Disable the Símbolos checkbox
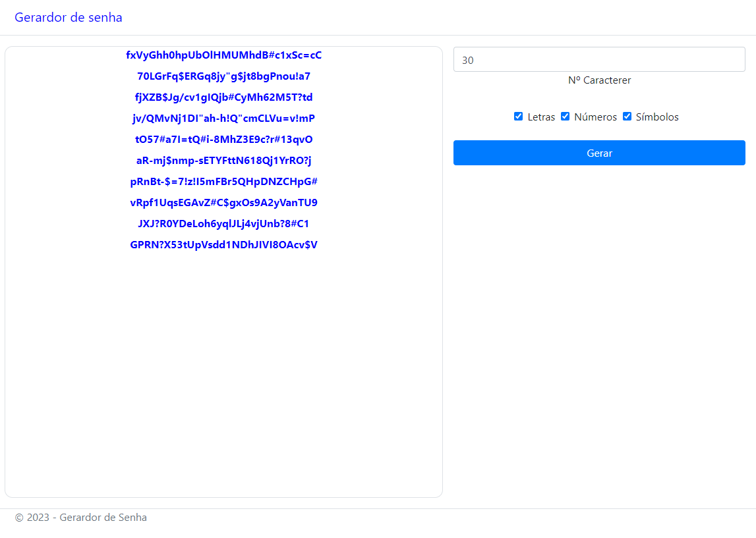This screenshot has height=538, width=756. pyautogui.click(x=627, y=117)
